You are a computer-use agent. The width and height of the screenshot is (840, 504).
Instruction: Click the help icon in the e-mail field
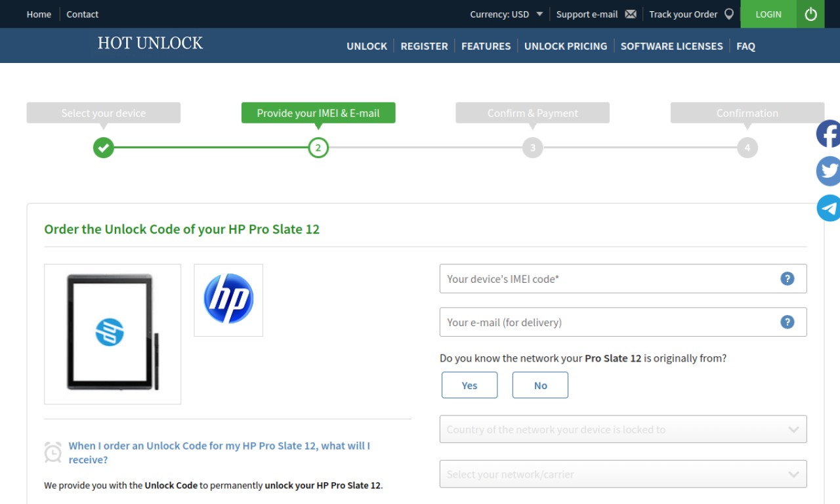point(787,322)
